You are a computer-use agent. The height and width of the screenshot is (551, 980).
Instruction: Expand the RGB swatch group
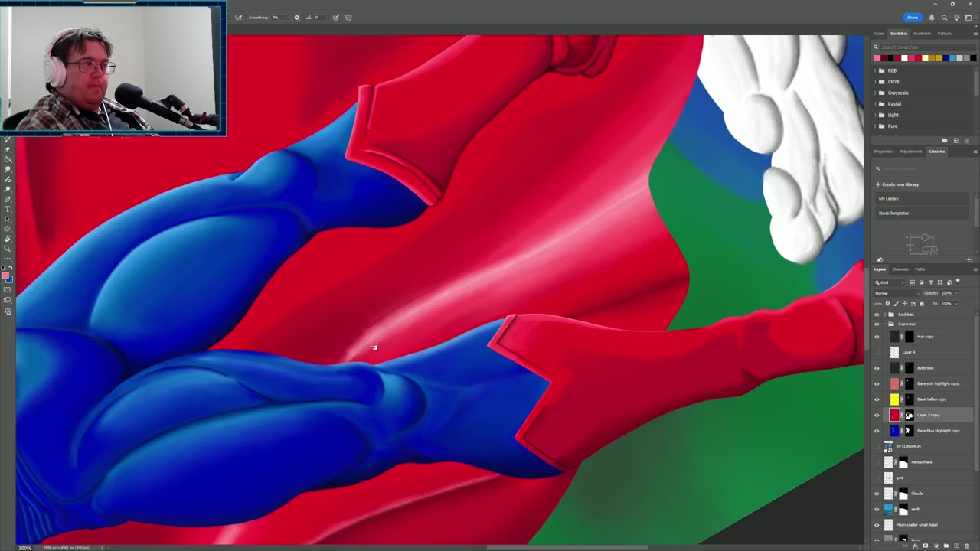pyautogui.click(x=875, y=70)
